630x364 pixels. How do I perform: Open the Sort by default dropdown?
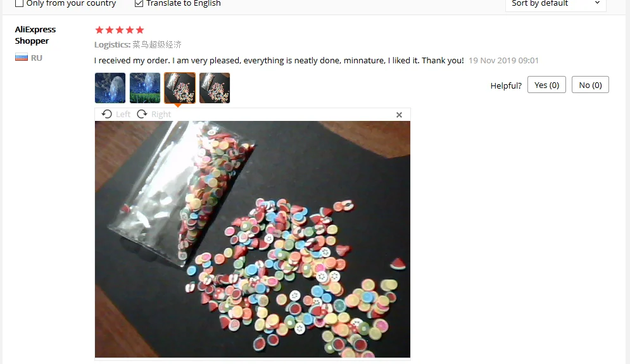555,4
